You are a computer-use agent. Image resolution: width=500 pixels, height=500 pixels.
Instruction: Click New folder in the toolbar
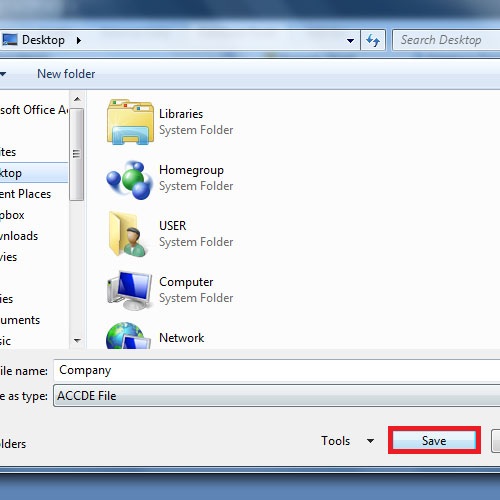point(66,74)
